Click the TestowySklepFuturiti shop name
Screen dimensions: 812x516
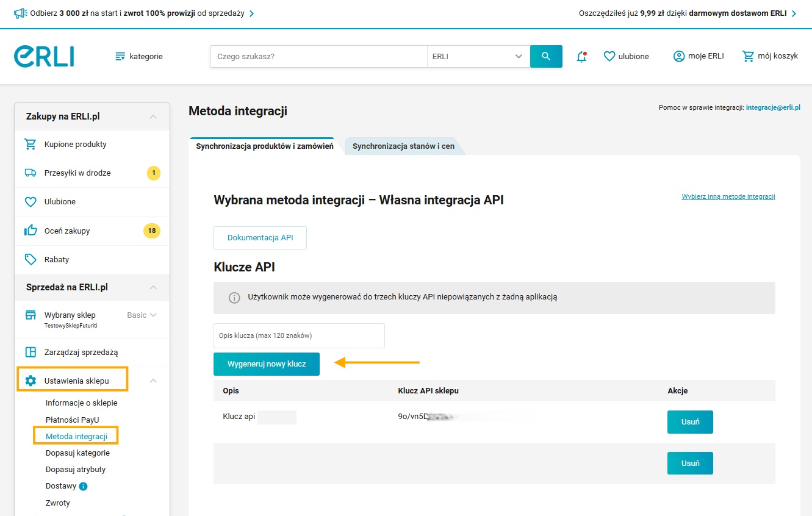(71, 326)
